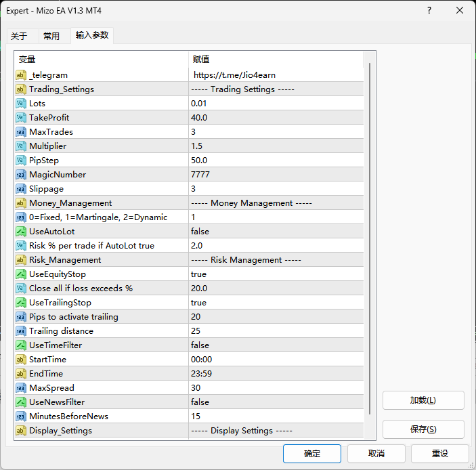
Task: Click the icon beside UseTrailingStop
Action: 20,303
